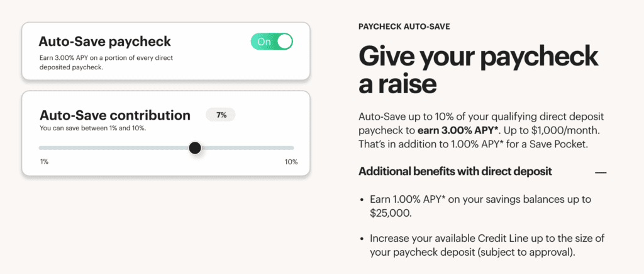
Task: Click the white knob of the On toggle
Action: tap(285, 42)
